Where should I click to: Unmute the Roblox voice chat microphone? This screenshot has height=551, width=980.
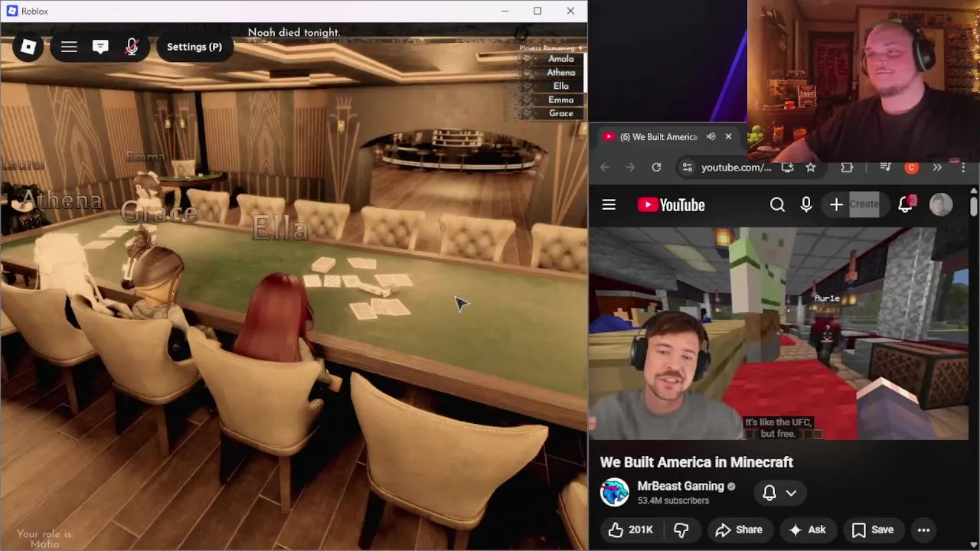(x=132, y=47)
